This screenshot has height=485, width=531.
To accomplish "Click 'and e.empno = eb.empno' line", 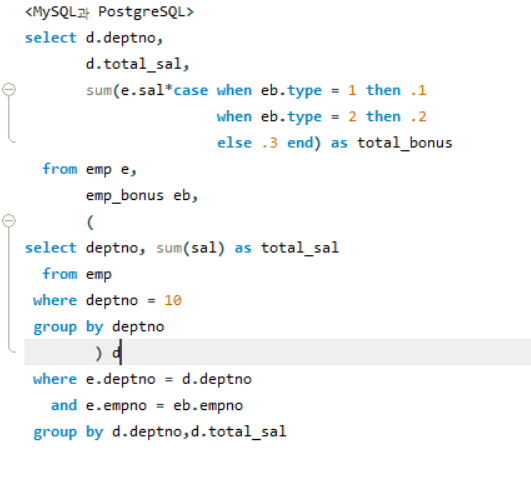I will (x=147, y=406).
